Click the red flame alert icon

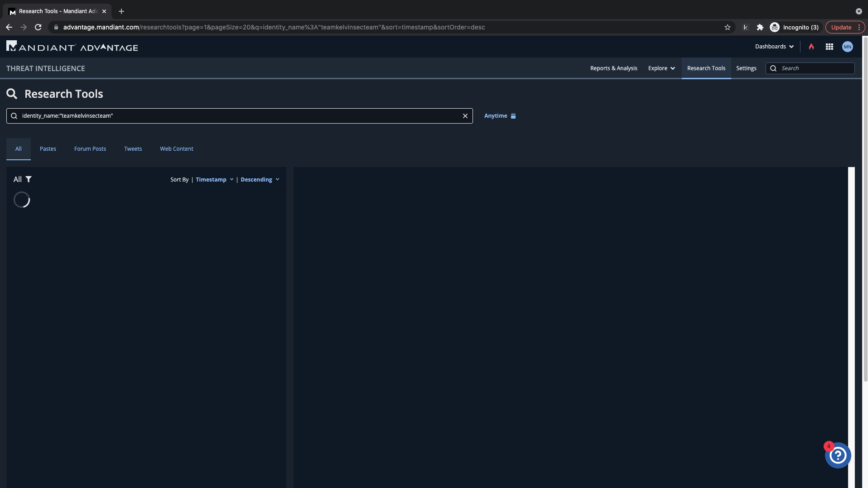pos(811,47)
